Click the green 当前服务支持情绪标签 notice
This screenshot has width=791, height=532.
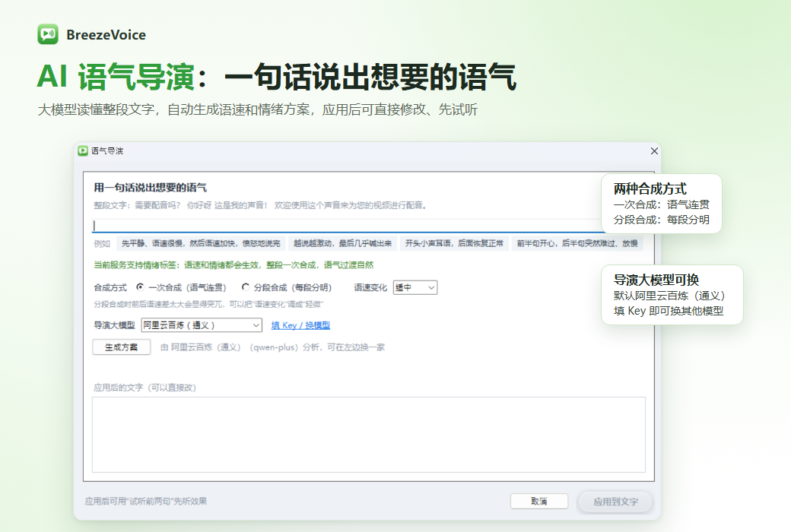(x=233, y=264)
